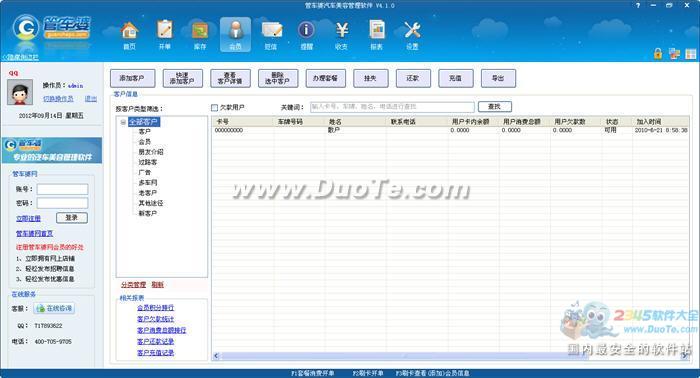Focus the 关键词 search input field
Viewport: 700px width, 378px height.
tap(392, 107)
